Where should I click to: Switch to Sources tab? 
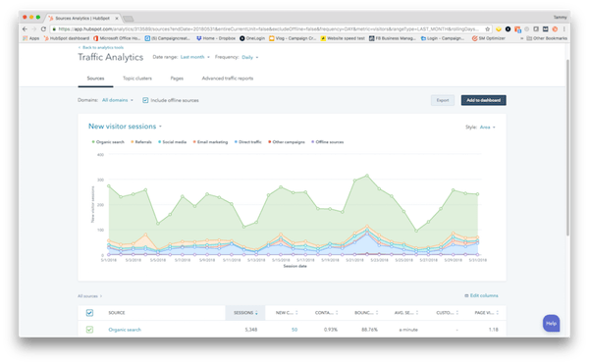click(95, 78)
